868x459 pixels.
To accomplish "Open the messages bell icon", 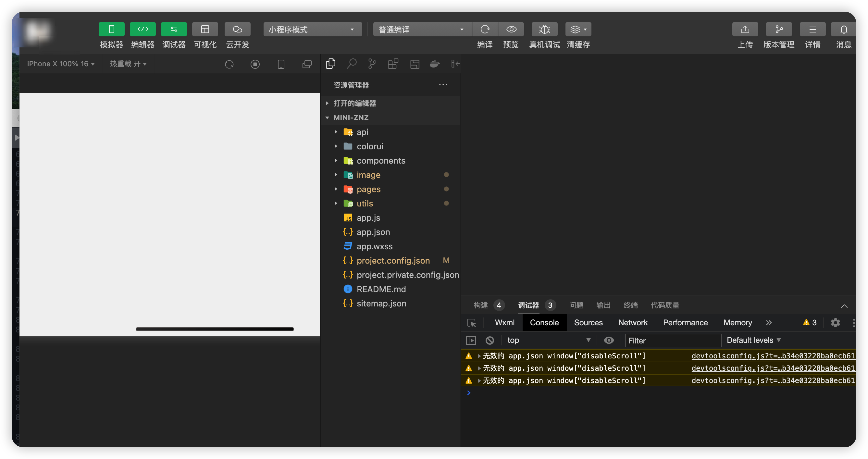I will 843,30.
